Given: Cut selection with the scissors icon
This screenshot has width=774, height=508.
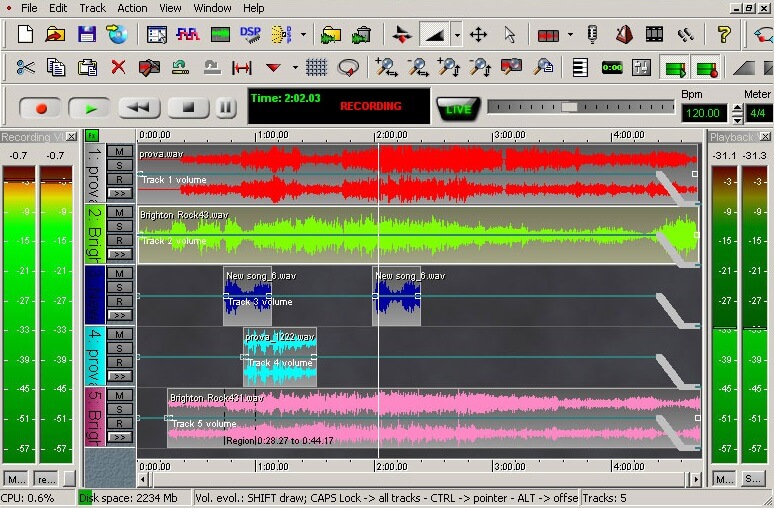Looking at the screenshot, I should point(25,67).
